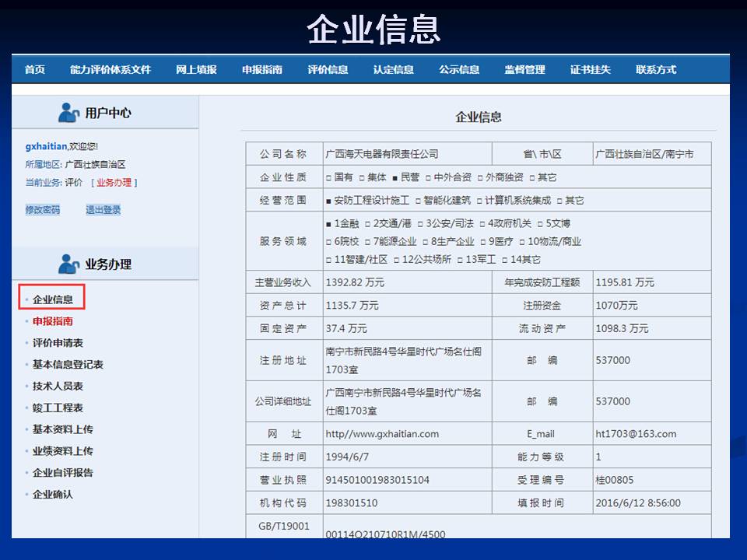The width and height of the screenshot is (747, 560).
Task: Check 其它 in the 经营范围 row
Action: pos(559,201)
